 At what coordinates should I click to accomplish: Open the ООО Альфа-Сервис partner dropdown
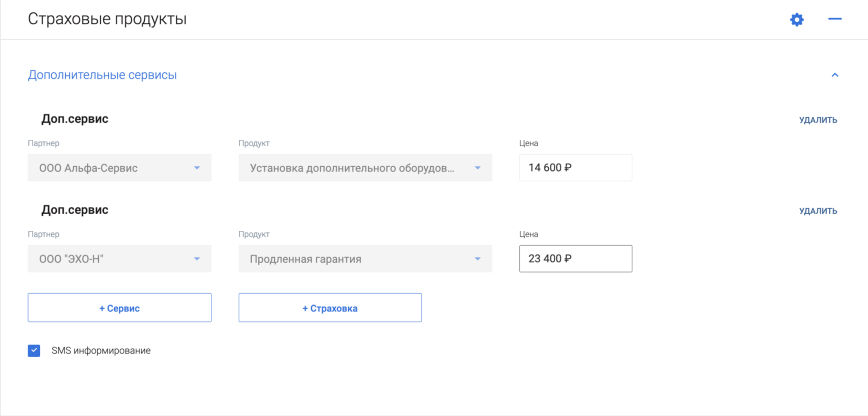pyautogui.click(x=119, y=168)
